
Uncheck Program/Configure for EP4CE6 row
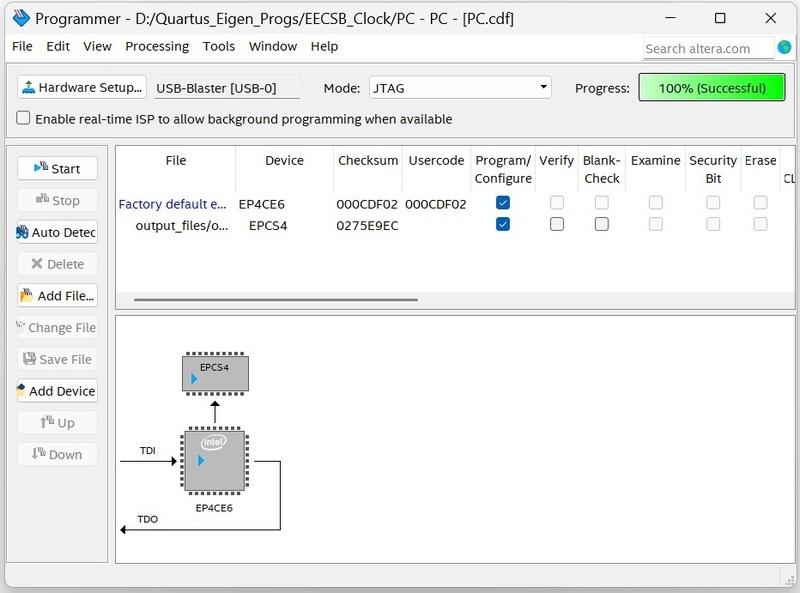(x=503, y=203)
